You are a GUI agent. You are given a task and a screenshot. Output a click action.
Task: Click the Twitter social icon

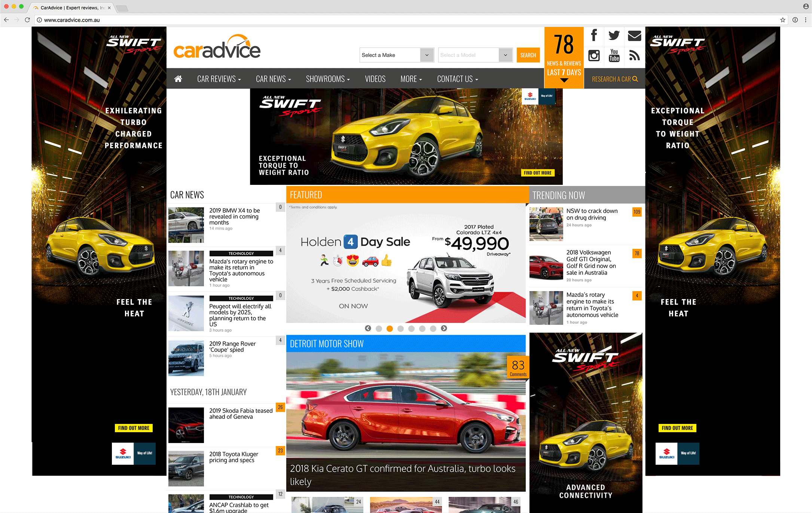[614, 36]
